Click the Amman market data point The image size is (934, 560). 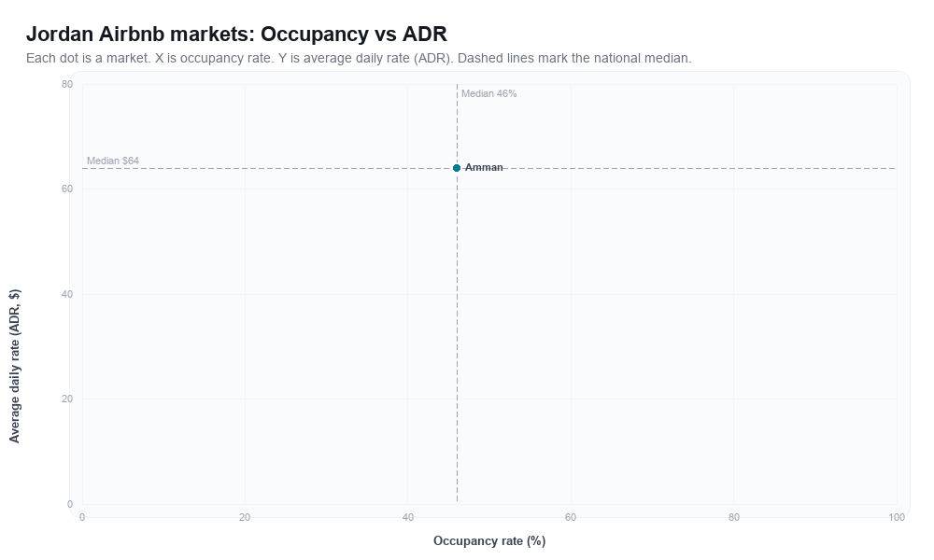pos(457,168)
